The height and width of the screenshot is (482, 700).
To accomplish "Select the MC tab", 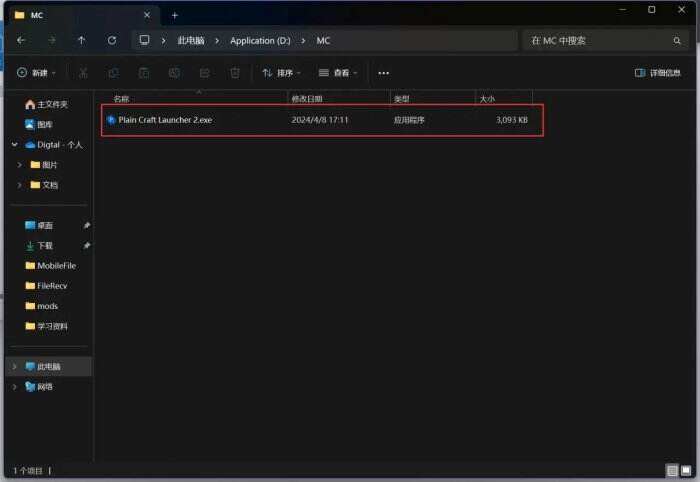I will [83, 15].
